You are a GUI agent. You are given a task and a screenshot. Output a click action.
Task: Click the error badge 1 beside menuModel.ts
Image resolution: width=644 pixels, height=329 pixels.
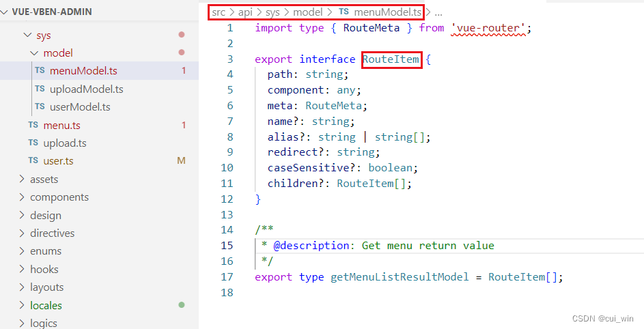tap(184, 71)
